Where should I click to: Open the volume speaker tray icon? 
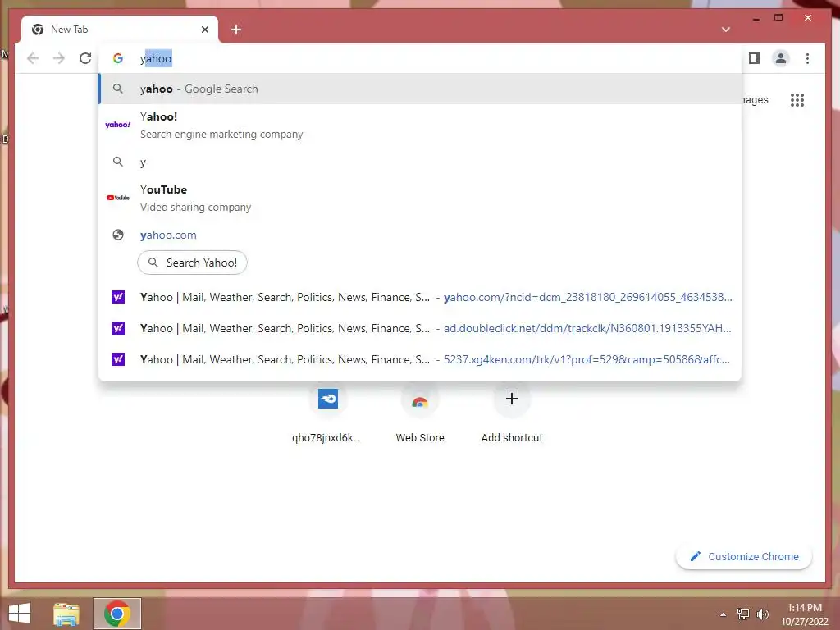762,614
